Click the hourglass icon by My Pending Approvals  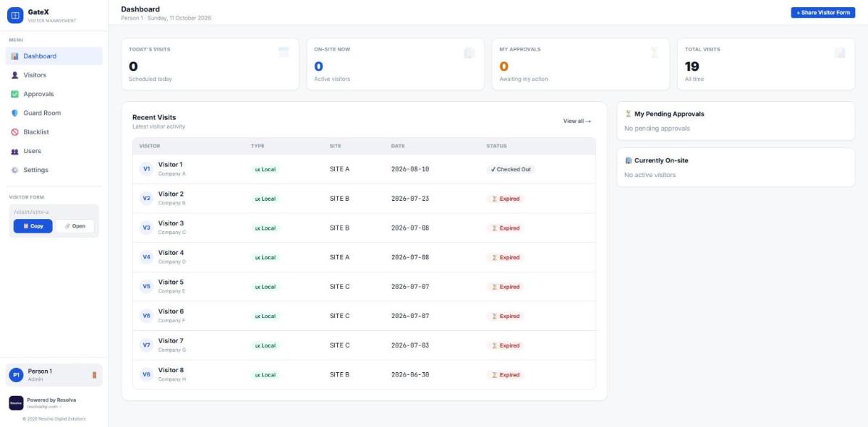(x=628, y=114)
